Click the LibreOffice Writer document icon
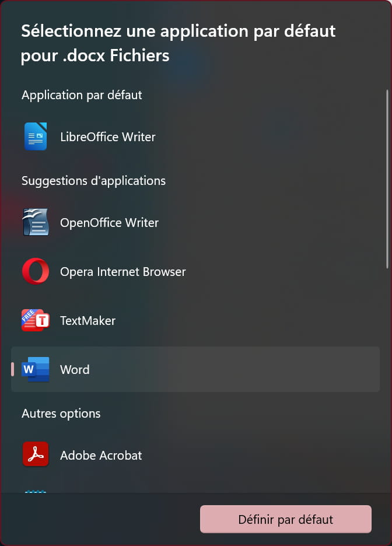 pos(36,136)
